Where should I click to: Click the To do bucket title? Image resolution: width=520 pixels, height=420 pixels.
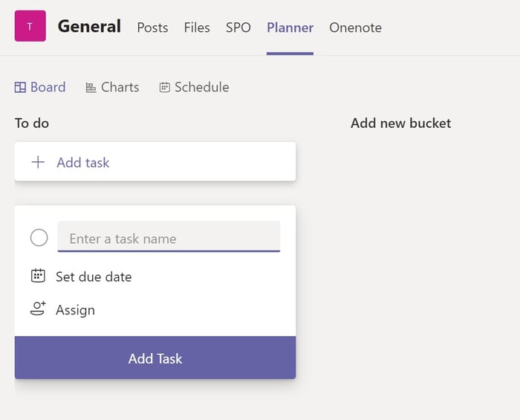[x=32, y=123]
